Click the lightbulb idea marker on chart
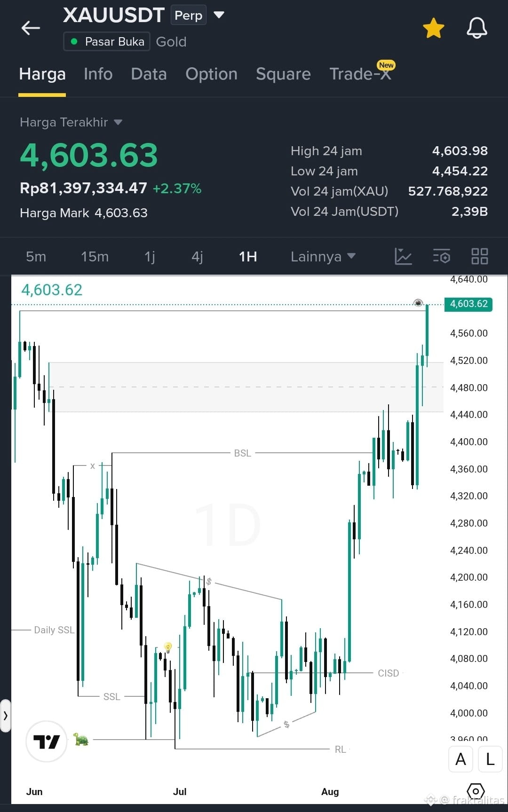The width and height of the screenshot is (508, 812). [x=167, y=647]
